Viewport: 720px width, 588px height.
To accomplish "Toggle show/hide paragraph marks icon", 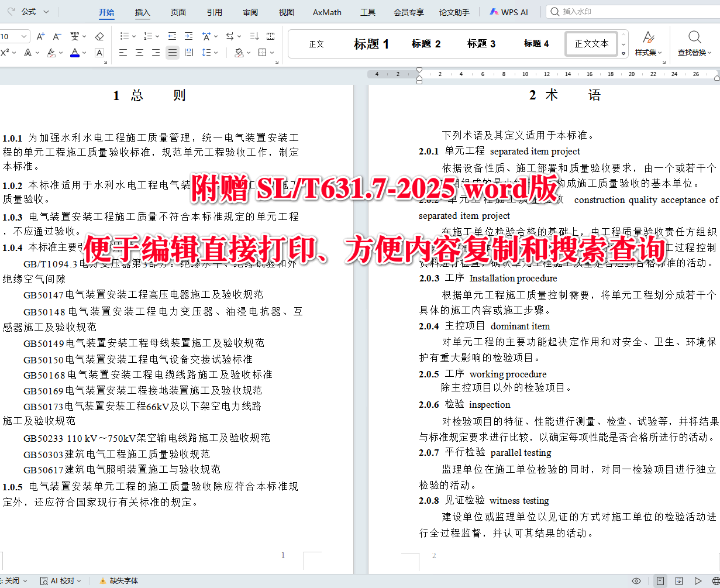I will 271,36.
